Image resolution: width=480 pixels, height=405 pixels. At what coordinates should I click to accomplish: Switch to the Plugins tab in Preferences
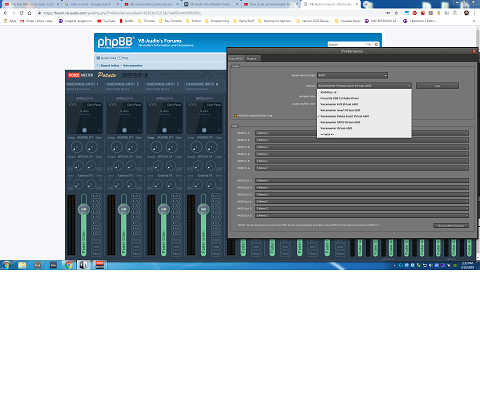tap(252, 58)
